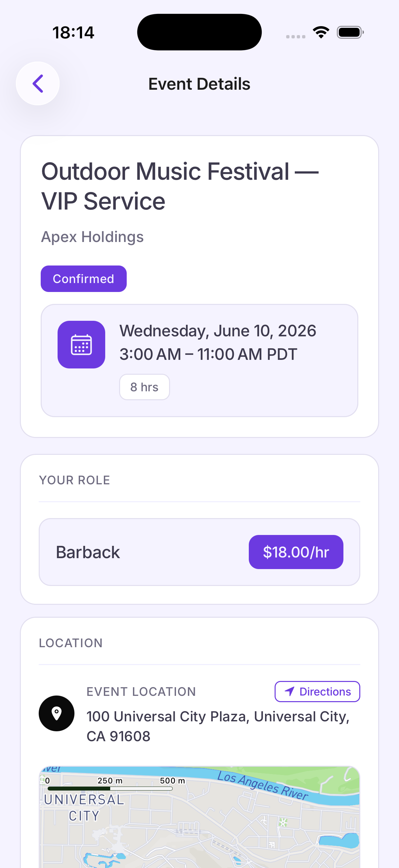399x868 pixels.
Task: Go back using the chevron button
Action: [38, 83]
